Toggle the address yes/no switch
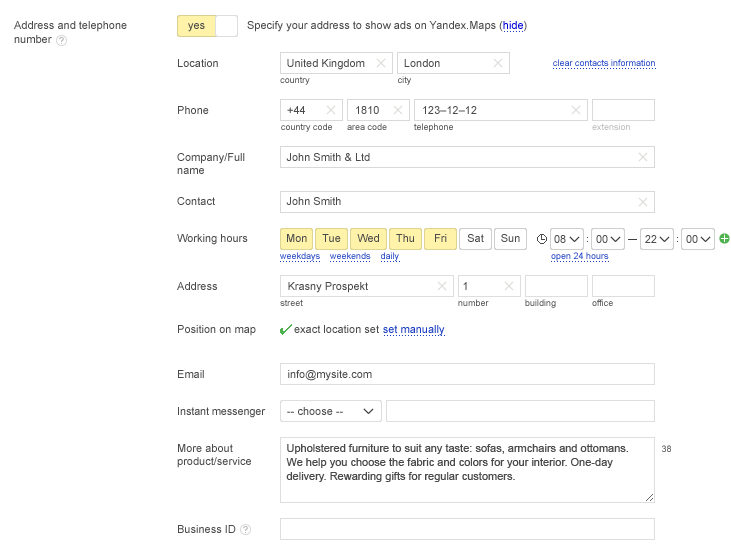This screenshot has width=731, height=549. pos(207,26)
